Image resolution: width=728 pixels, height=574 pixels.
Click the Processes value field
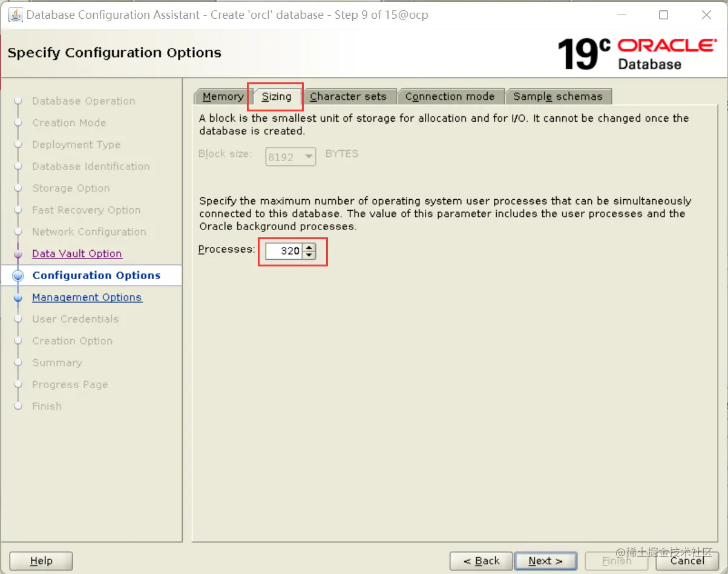(284, 251)
